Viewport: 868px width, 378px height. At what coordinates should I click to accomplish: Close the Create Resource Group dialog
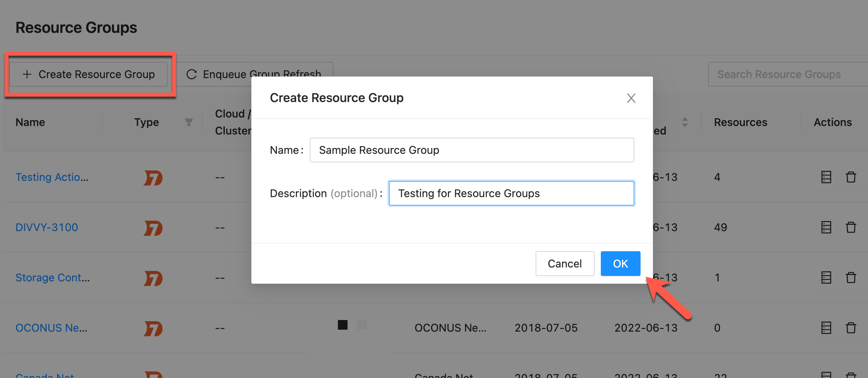[631, 98]
